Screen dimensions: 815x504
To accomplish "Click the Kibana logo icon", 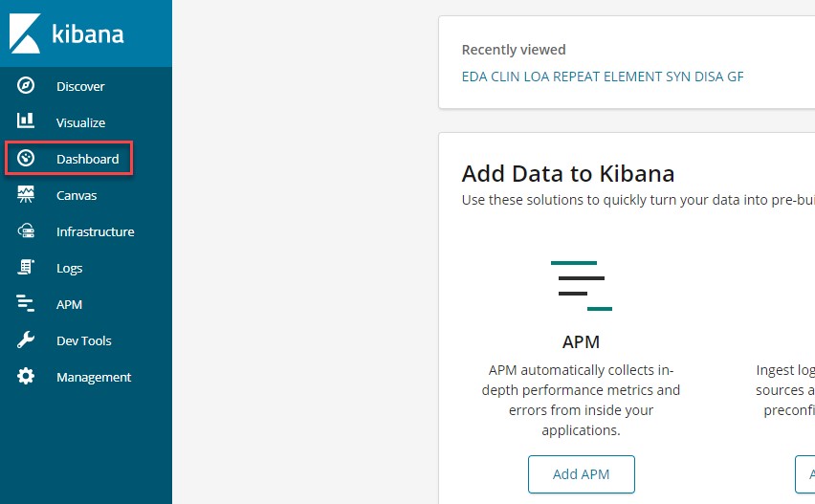I will pyautogui.click(x=25, y=33).
